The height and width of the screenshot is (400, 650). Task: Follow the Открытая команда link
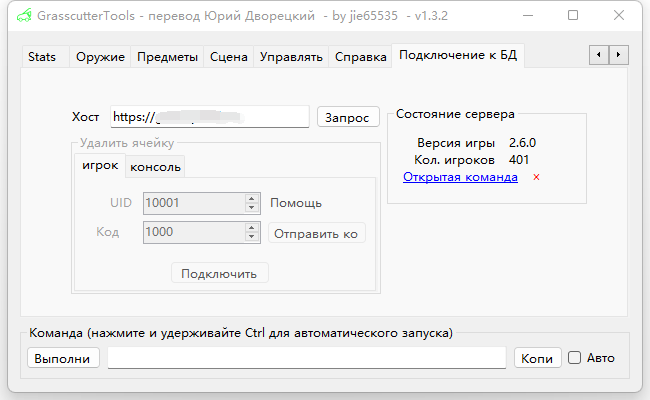(x=460, y=177)
